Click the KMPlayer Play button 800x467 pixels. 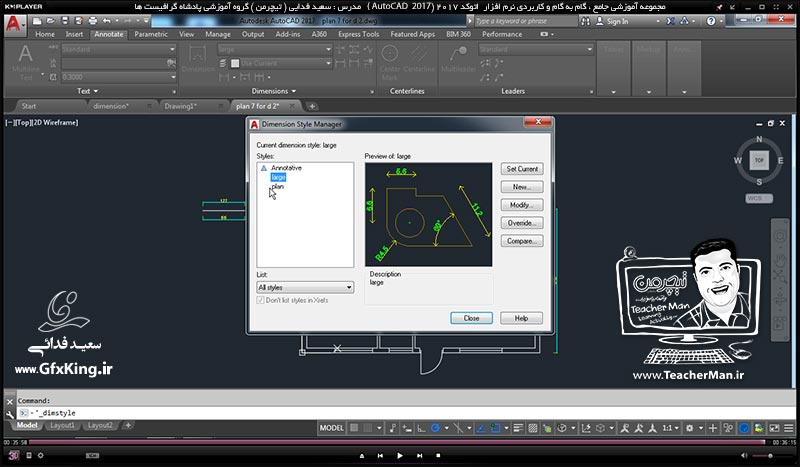coord(400,455)
